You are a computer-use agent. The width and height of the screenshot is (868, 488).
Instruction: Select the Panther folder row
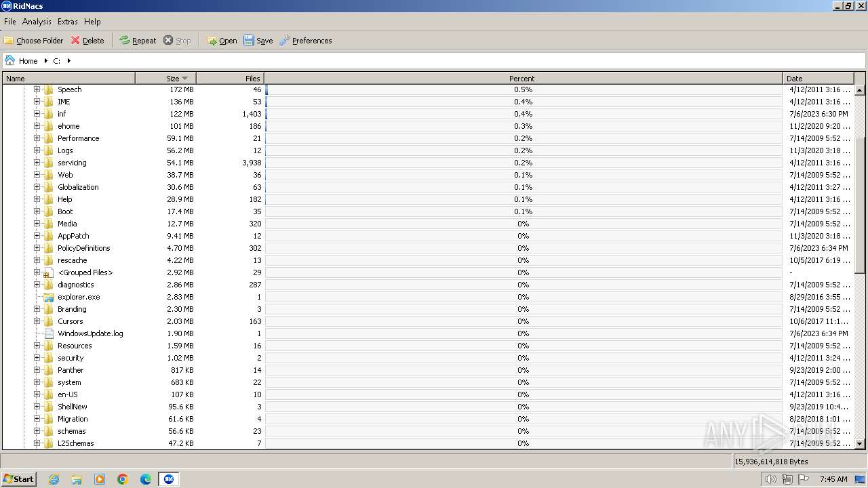(x=429, y=370)
